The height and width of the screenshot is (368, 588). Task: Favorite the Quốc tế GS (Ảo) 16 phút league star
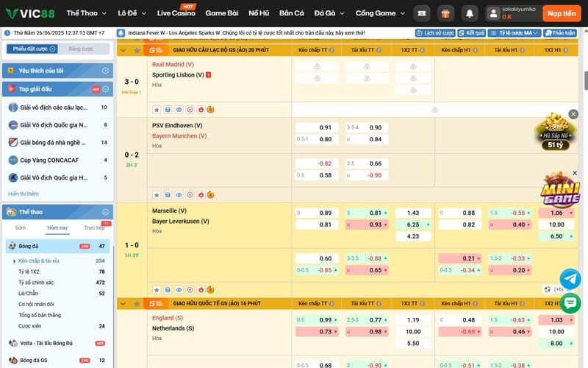pos(137,303)
